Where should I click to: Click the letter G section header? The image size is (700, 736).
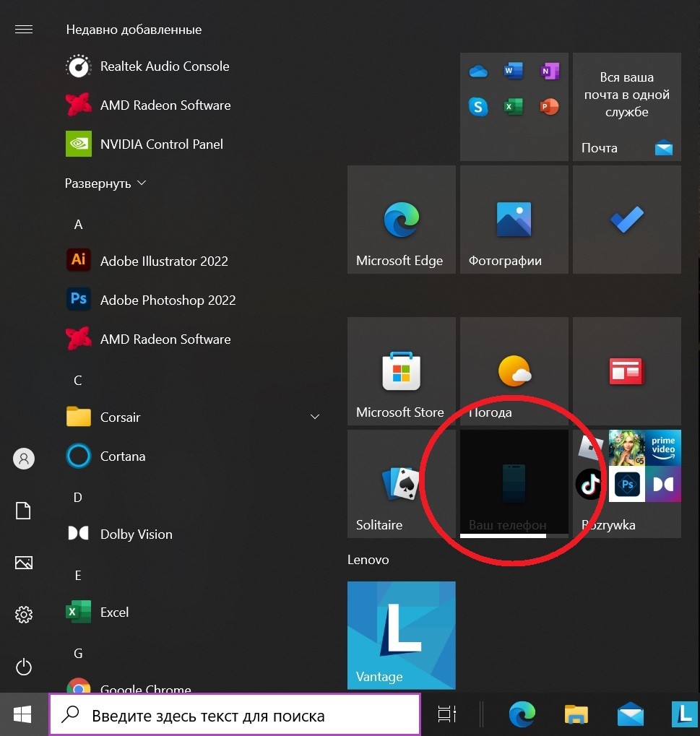point(79,653)
